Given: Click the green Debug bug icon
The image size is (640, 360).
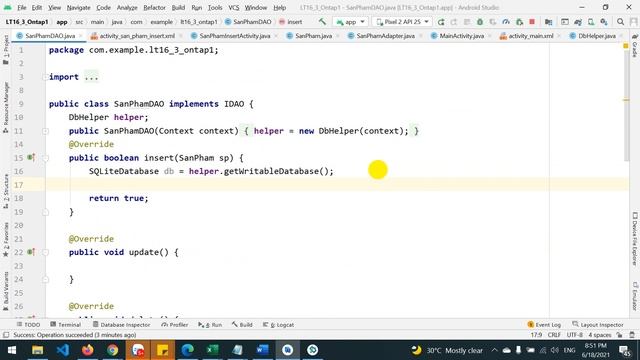Looking at the screenshot, I should (480, 22).
